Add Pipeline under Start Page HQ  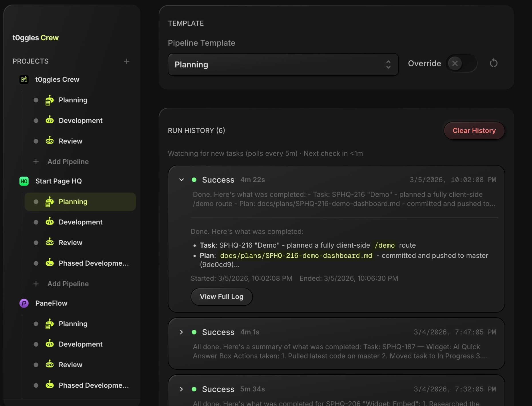pos(68,284)
